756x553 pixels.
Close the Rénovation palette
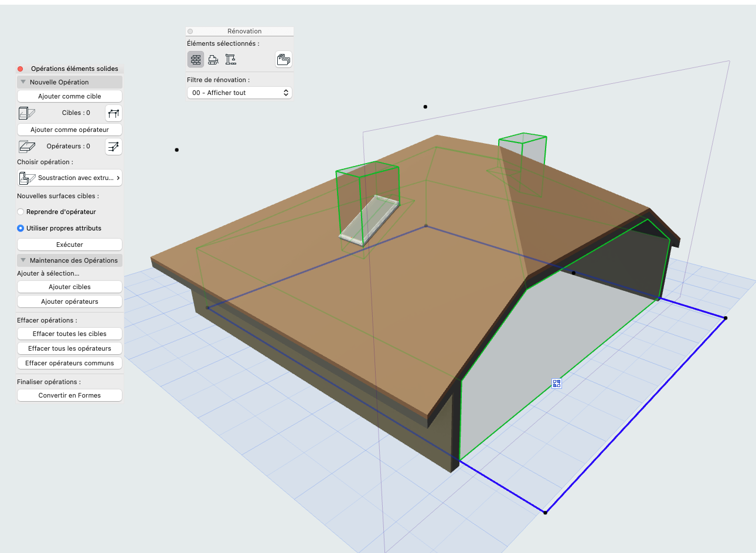(x=190, y=31)
